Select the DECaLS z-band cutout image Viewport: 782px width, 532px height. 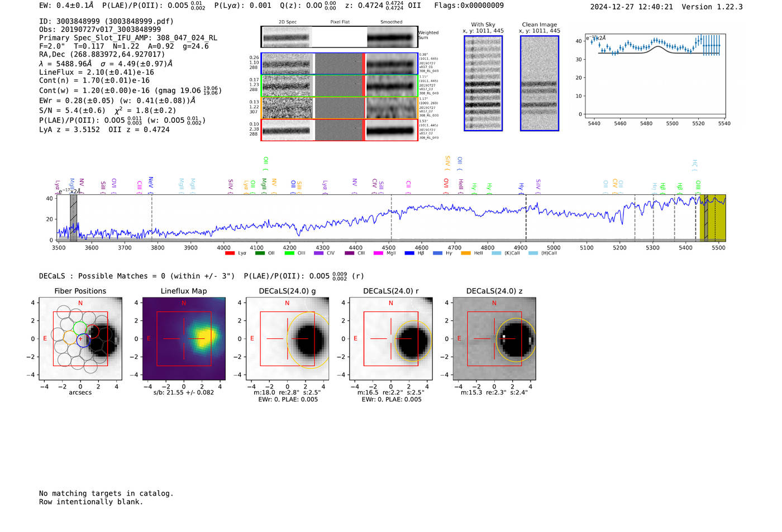tap(494, 339)
